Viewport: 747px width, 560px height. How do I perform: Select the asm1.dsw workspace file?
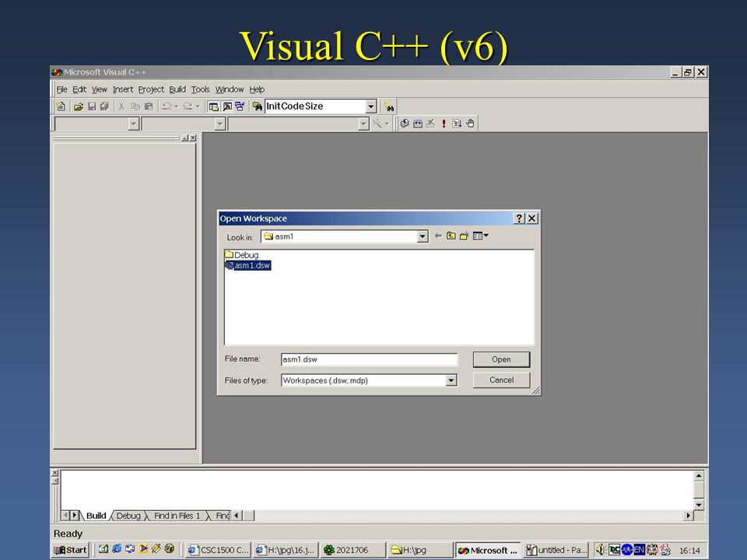pos(247,266)
